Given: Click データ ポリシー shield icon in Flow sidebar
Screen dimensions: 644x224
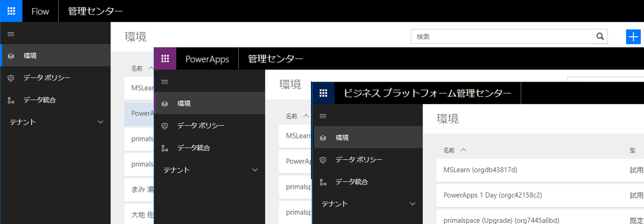Looking at the screenshot, I should (11, 78).
